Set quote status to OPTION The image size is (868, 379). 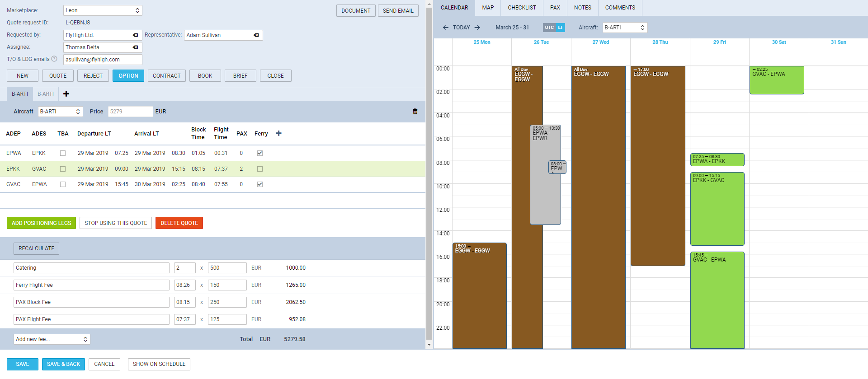click(128, 76)
